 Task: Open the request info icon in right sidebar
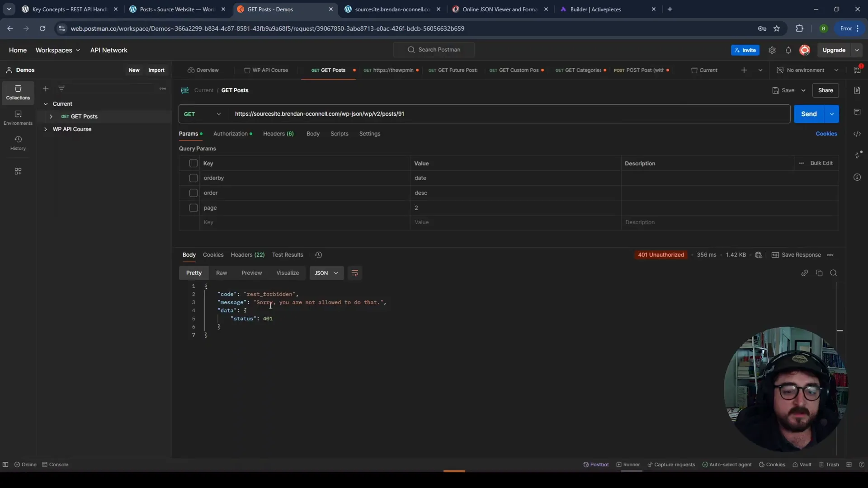coord(857,177)
